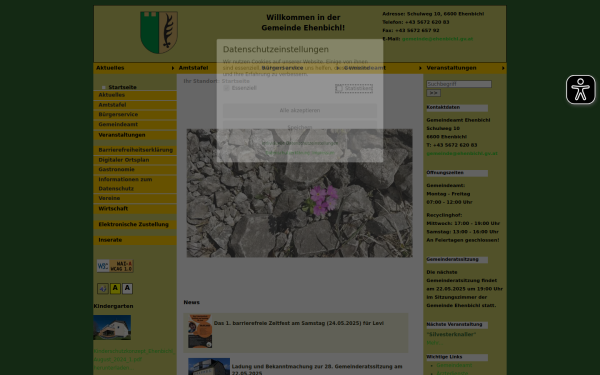The width and height of the screenshot is (600, 375).
Task: Click the Wichtige Links section heading
Action: coord(457,357)
